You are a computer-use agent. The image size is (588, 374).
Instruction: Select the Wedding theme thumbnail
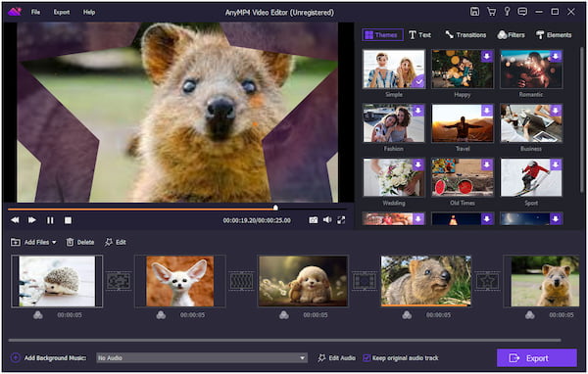click(x=394, y=177)
